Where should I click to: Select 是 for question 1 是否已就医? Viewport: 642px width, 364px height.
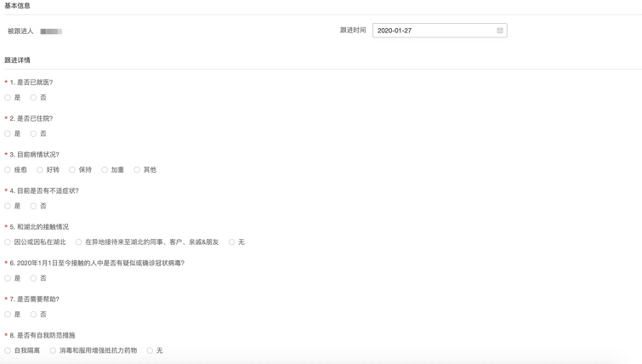(8, 98)
